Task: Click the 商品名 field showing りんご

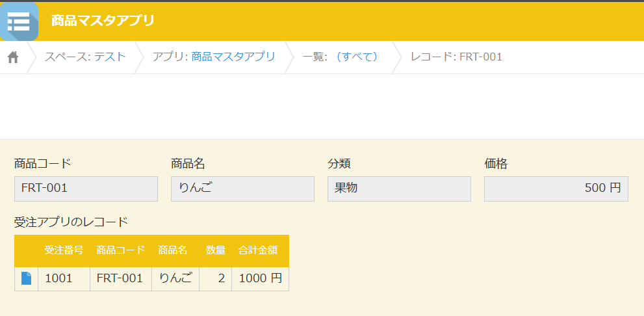Action: click(x=243, y=189)
